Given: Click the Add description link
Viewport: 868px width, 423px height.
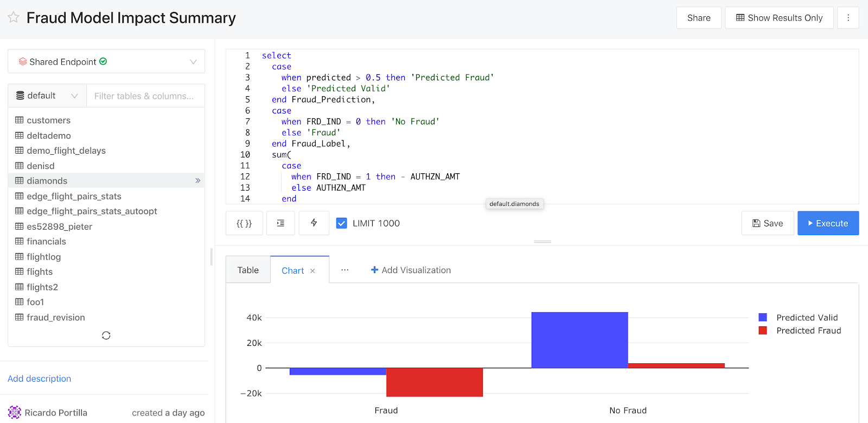Looking at the screenshot, I should coord(39,378).
